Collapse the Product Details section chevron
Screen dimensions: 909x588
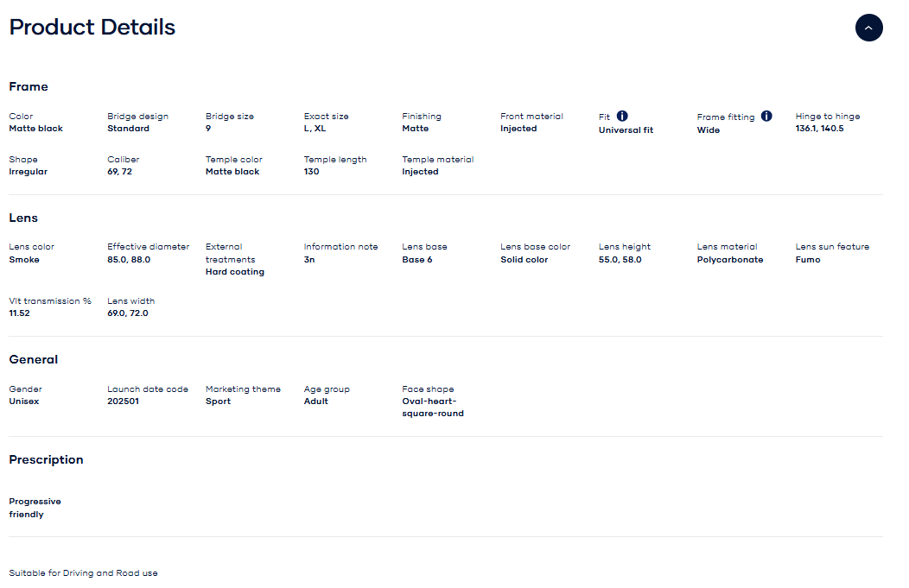click(868, 28)
